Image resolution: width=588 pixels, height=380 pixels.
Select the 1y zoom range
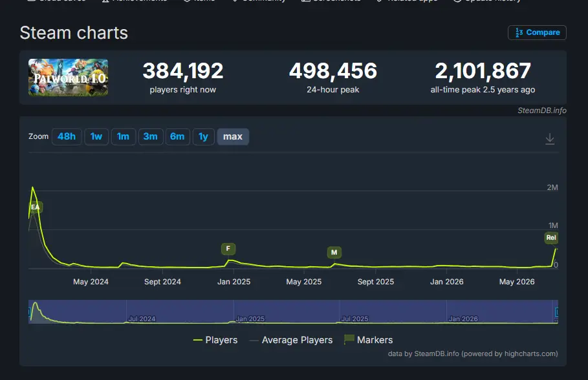click(203, 137)
